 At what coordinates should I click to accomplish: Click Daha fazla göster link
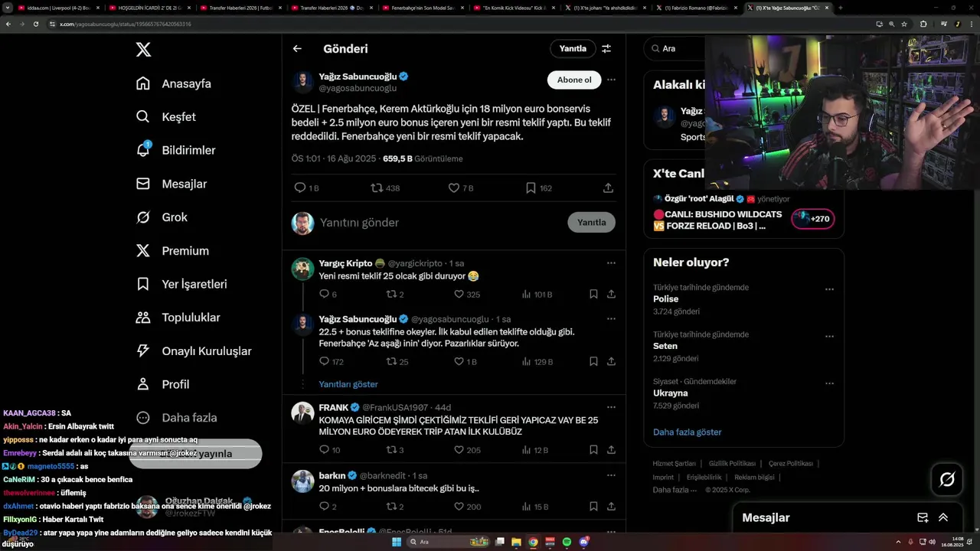coord(687,432)
